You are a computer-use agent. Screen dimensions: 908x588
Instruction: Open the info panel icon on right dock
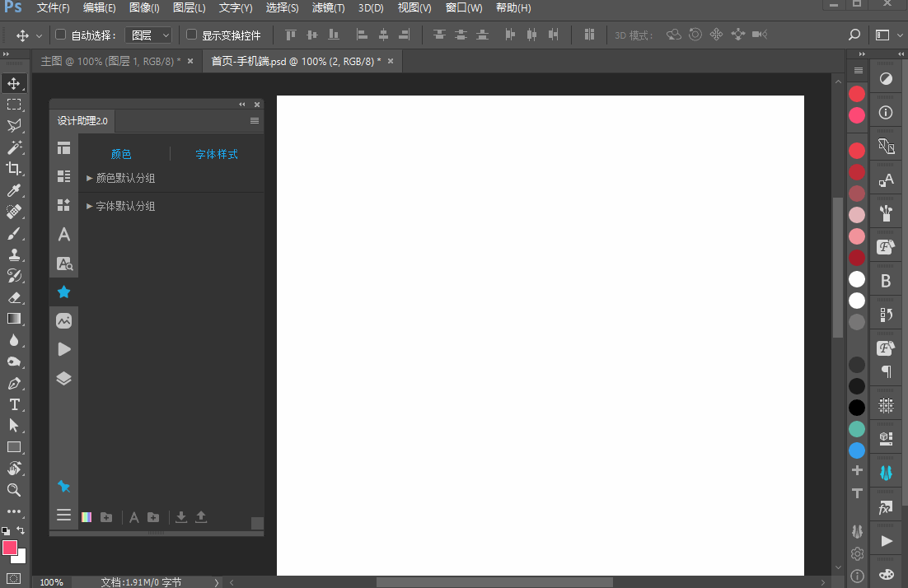click(x=886, y=112)
